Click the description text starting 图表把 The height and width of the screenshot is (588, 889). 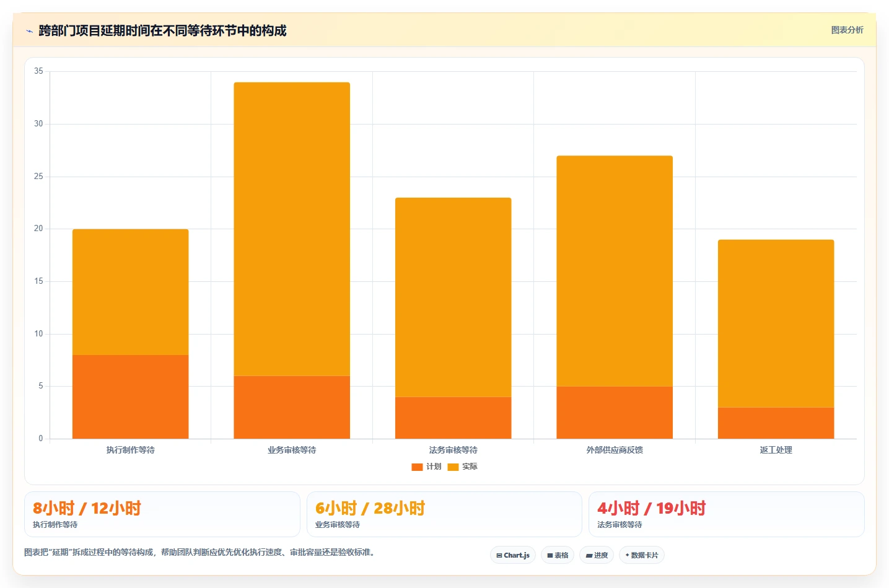[201, 552]
